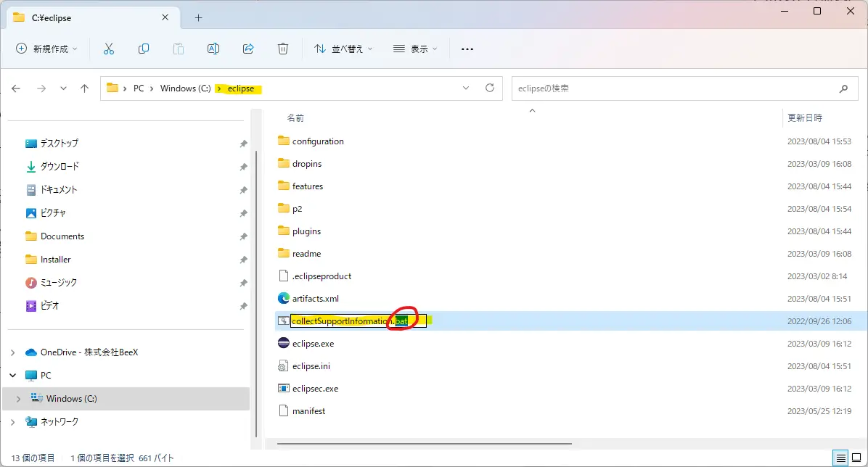Expand the ネットワーク tree node
Viewport: 868px width, 467px height.
(x=13, y=421)
